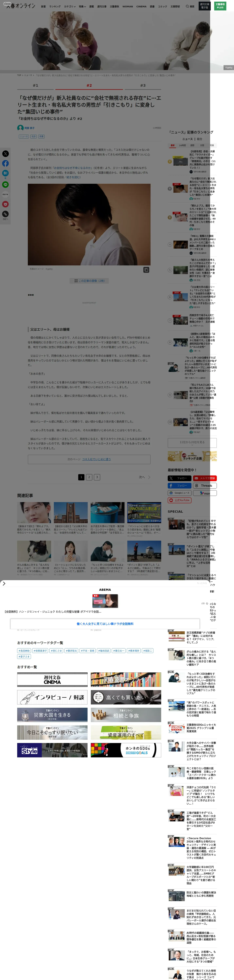Open 資産運用のすべて banner
Image resolution: width=234 pixels, height=980 pixels.
coord(126,732)
